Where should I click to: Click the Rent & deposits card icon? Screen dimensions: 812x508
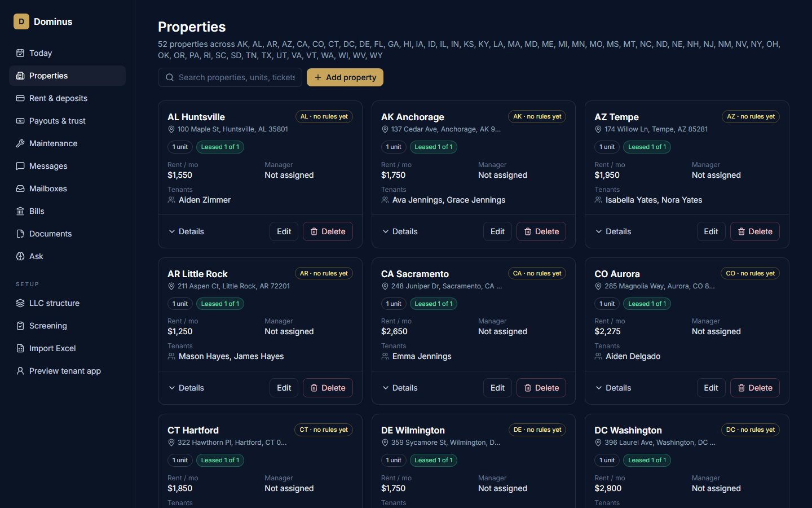click(x=20, y=98)
